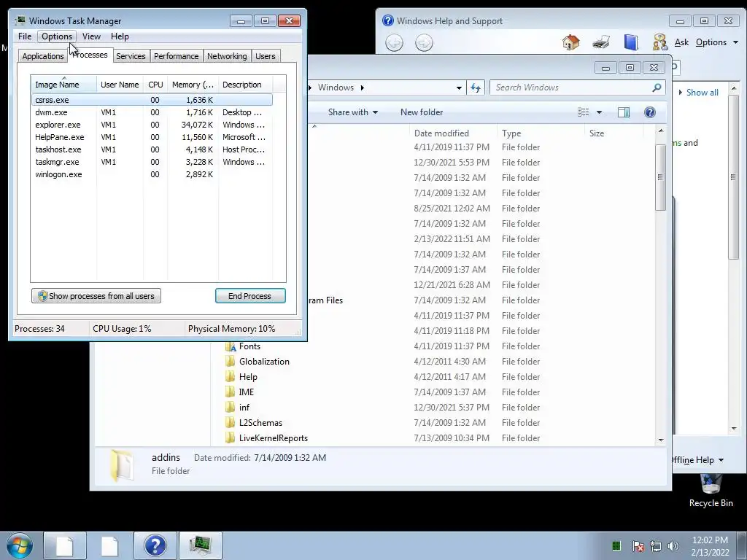Sort by Type column header in Explorer
The height and width of the screenshot is (560, 747).
[x=541, y=133]
